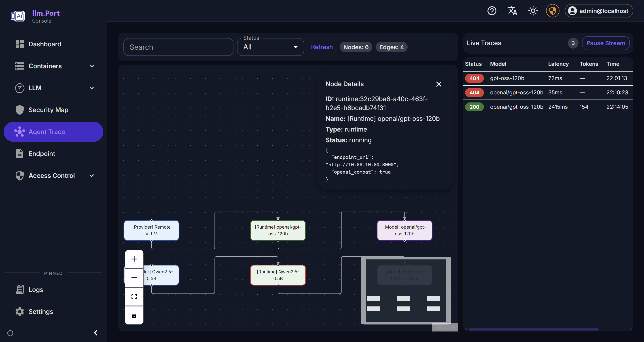This screenshot has width=644, height=342.
Task: Expand the LLM section chevron
Action: point(91,88)
